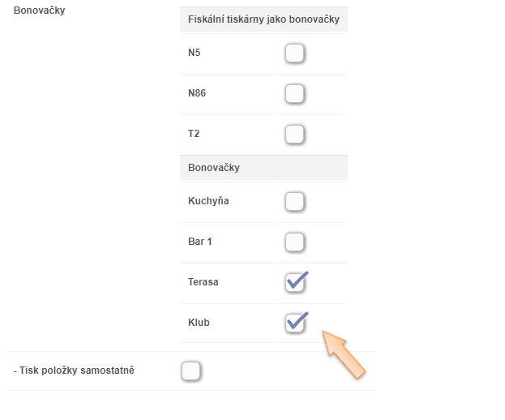
Task: Click the Tisk položky samostatně label
Action: [73, 371]
